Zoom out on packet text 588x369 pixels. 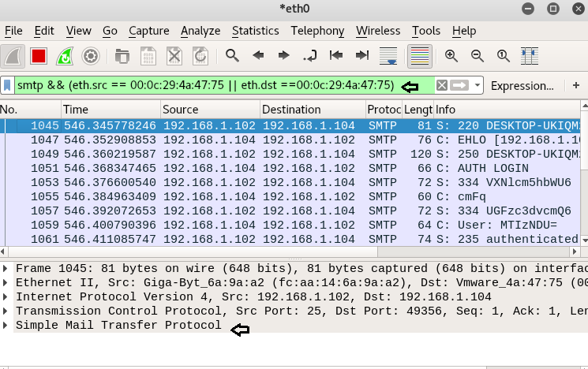pos(478,56)
